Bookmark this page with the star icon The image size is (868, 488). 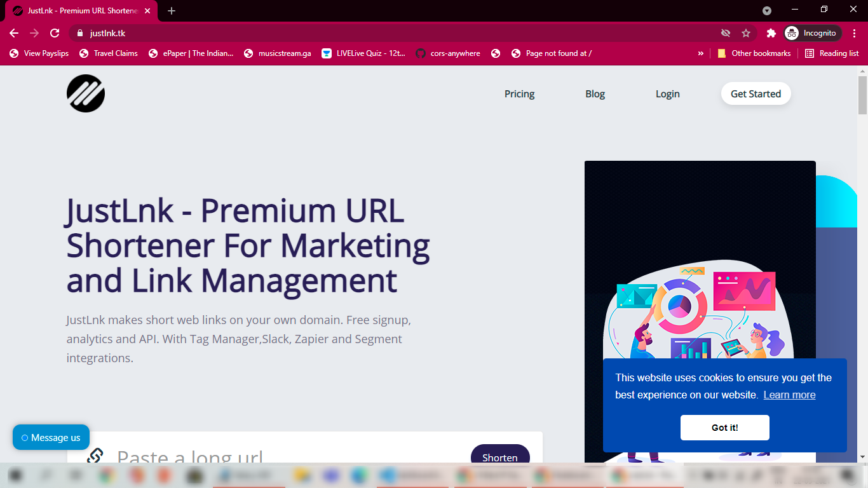(x=746, y=33)
